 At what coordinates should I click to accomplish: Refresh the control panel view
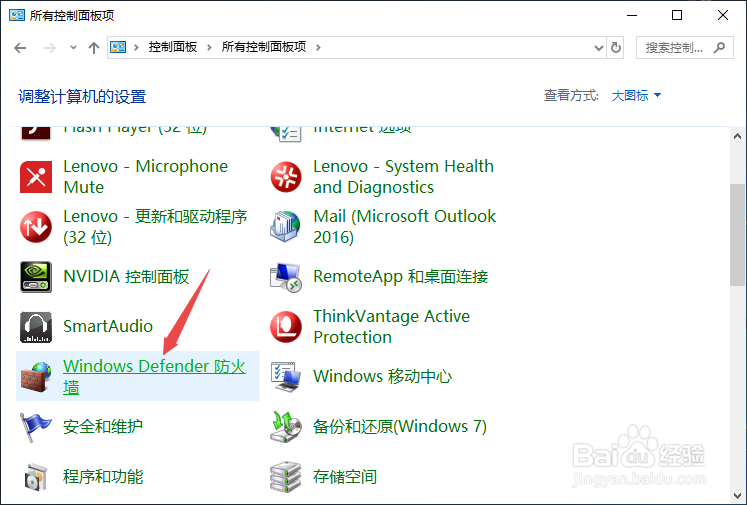(x=616, y=47)
